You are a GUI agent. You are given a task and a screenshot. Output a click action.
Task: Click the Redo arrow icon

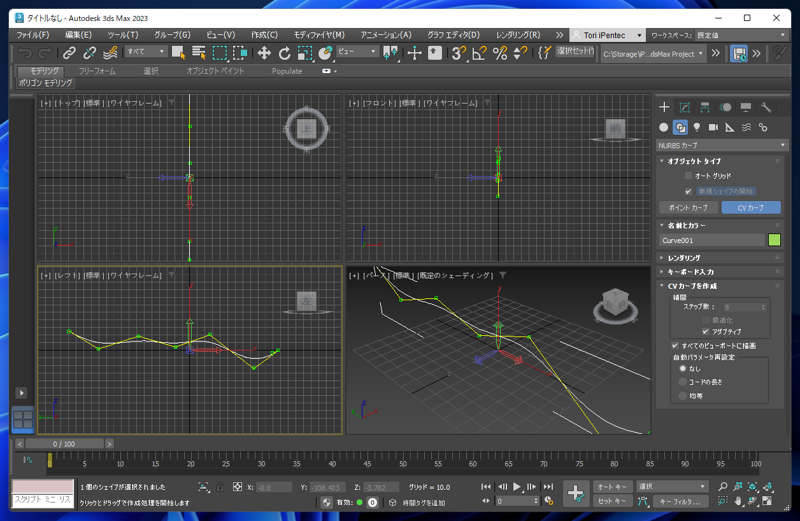click(x=45, y=53)
